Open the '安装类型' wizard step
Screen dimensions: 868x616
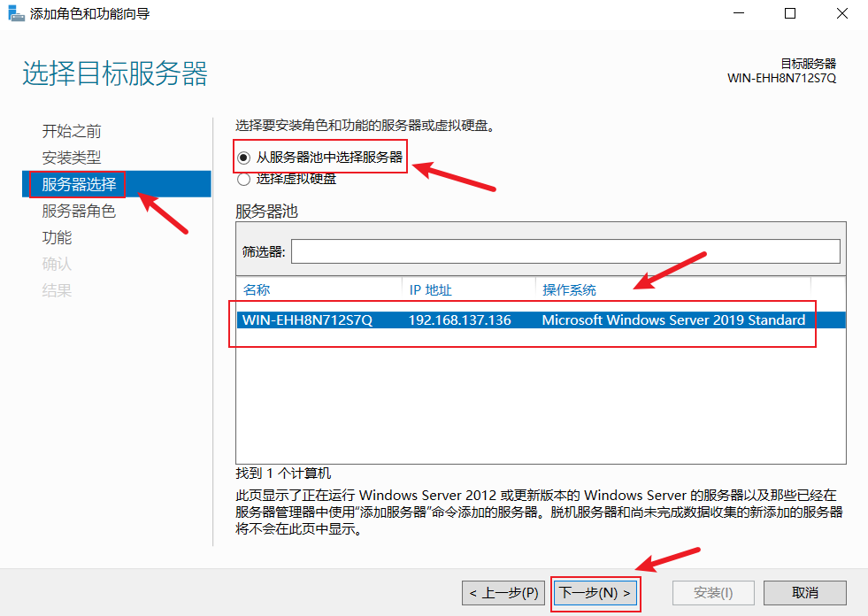coord(72,158)
